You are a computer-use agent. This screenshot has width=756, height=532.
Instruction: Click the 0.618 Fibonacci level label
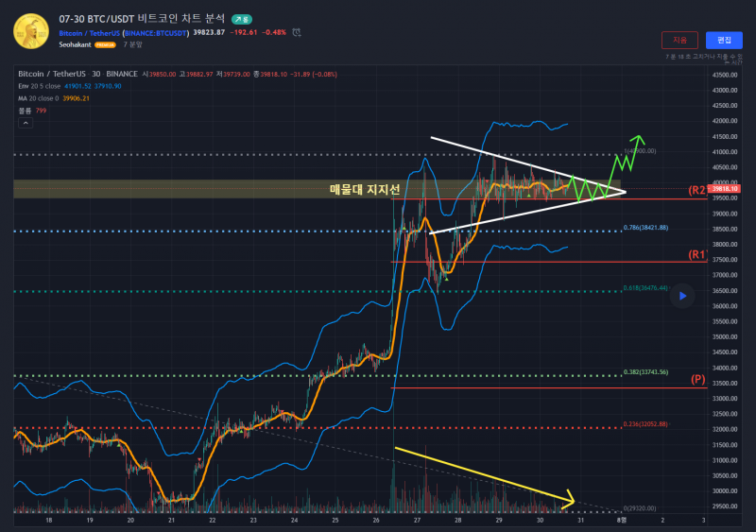pyautogui.click(x=645, y=288)
